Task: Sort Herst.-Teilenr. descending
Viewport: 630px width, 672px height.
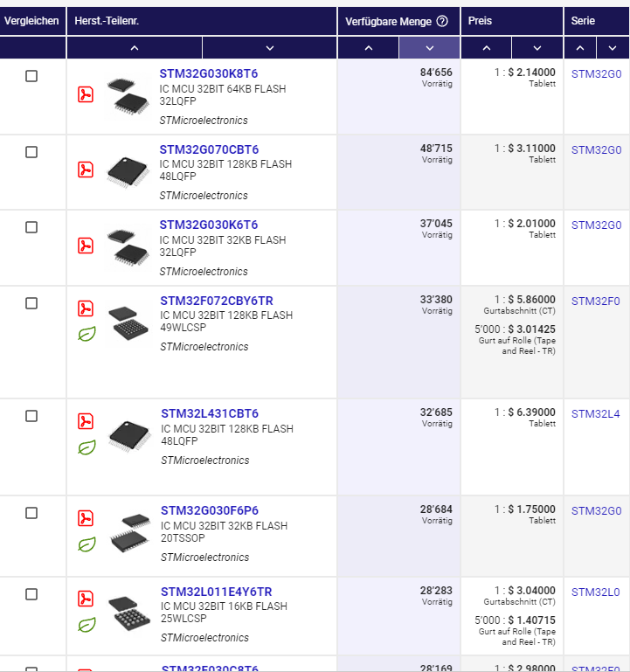Action: pyautogui.click(x=270, y=47)
